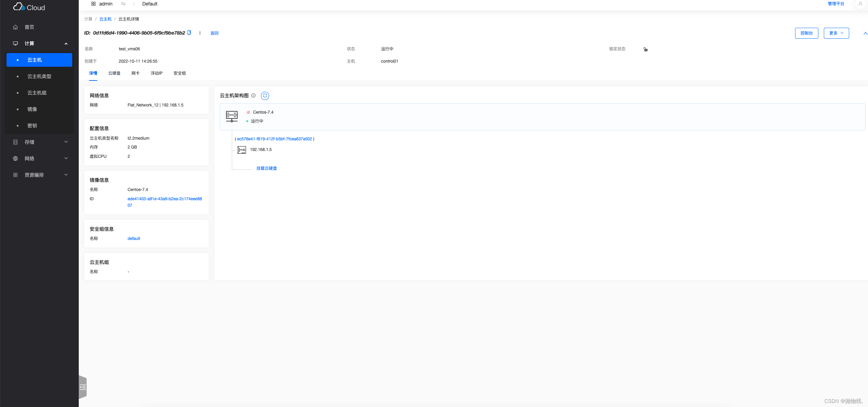868x407 pixels.
Task: Click the 控制台 button
Action: tap(806, 33)
